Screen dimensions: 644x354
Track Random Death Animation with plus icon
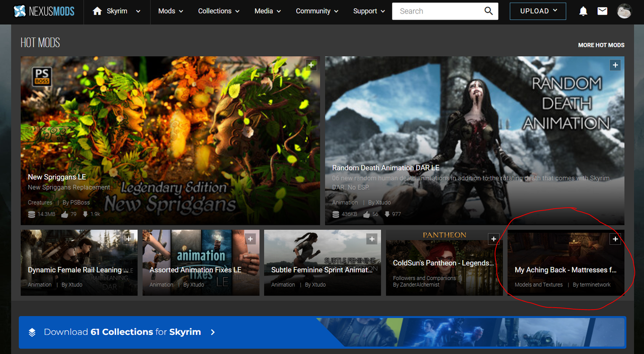coord(615,65)
